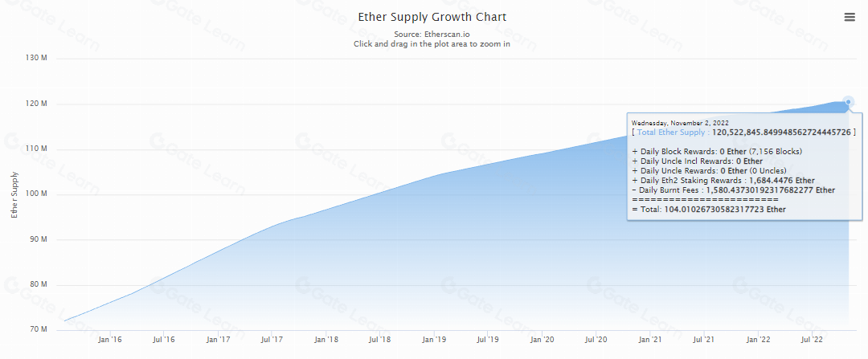Viewport: 868px width, 359px height.
Task: Click the "100 M" y-axis label
Action: [38, 194]
